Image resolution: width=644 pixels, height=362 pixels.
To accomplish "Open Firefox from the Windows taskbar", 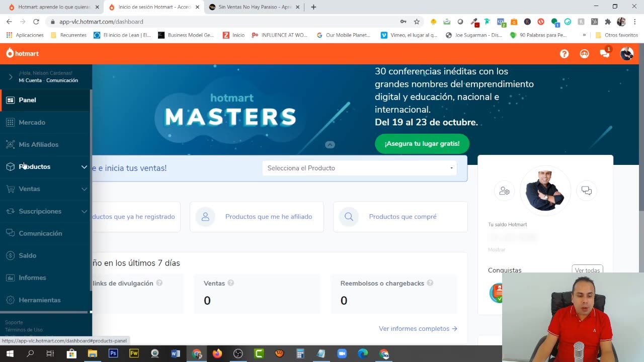I will [x=217, y=353].
